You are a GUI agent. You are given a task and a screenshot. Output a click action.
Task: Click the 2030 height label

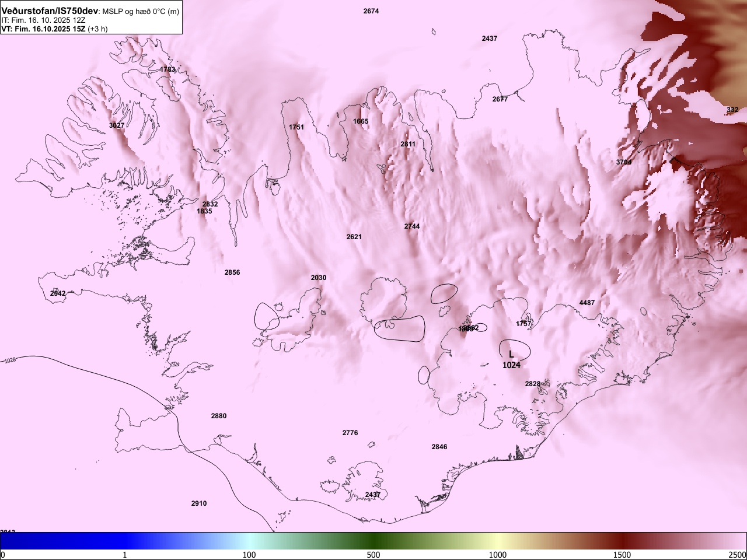point(319,278)
